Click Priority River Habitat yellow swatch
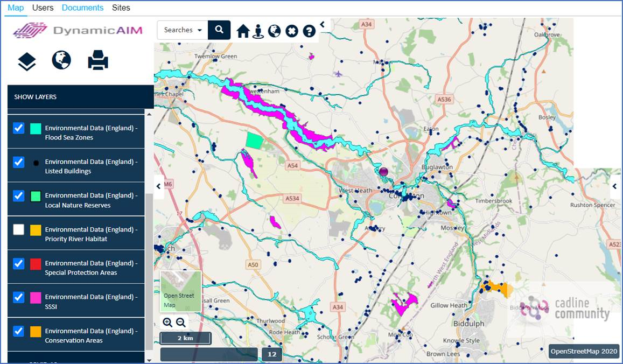This screenshot has height=364, width=623. coord(36,230)
